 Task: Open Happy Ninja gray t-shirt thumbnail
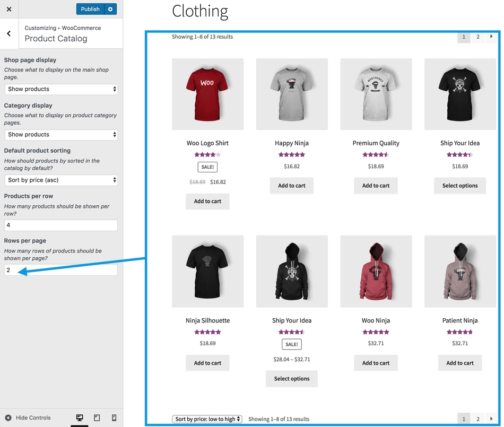point(292,94)
